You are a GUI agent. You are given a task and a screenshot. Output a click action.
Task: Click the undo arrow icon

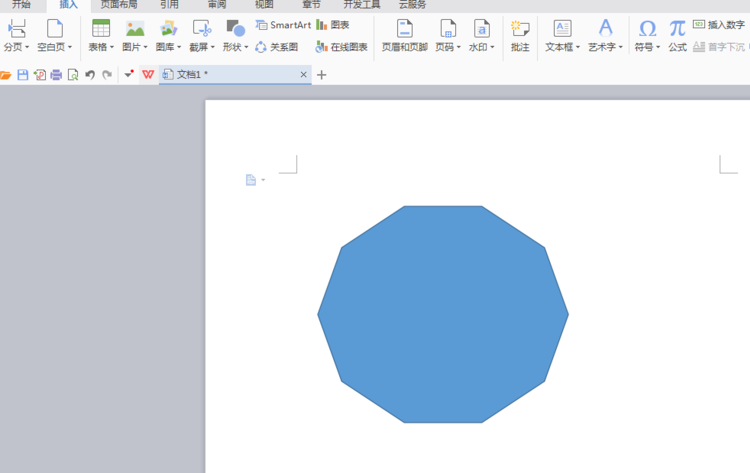[x=90, y=75]
